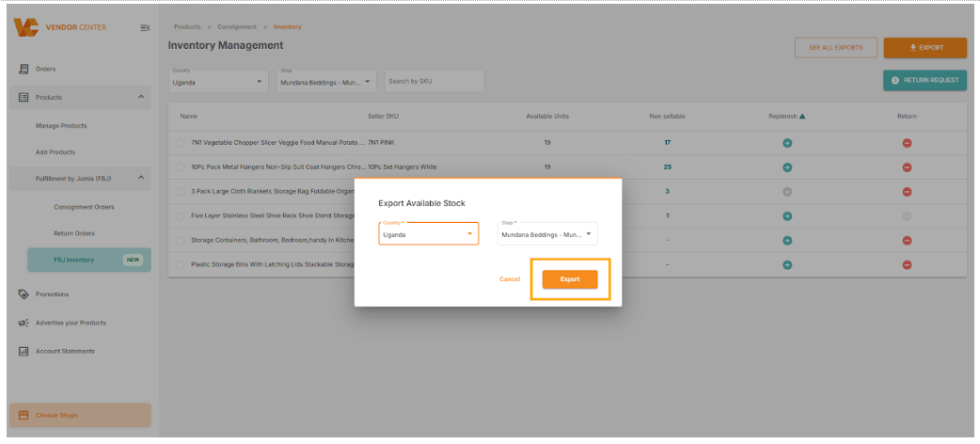Image resolution: width=980 pixels, height=444 pixels.
Task: Check the Plastic Storage Bins row checkbox
Action: pos(181,264)
